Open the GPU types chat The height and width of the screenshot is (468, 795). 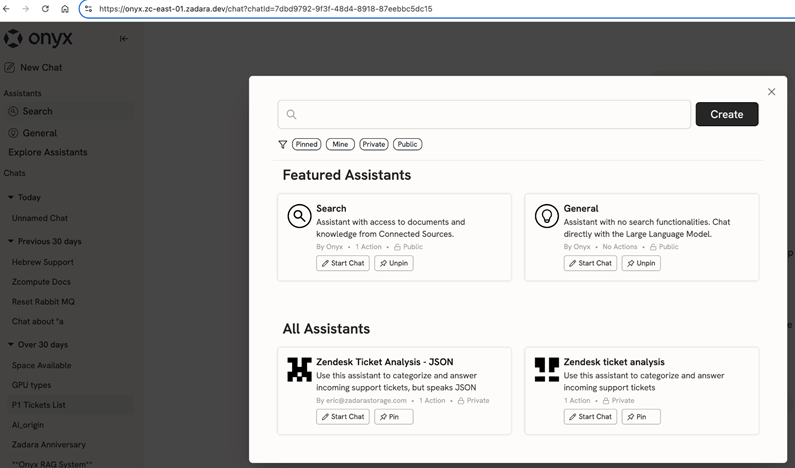click(31, 385)
